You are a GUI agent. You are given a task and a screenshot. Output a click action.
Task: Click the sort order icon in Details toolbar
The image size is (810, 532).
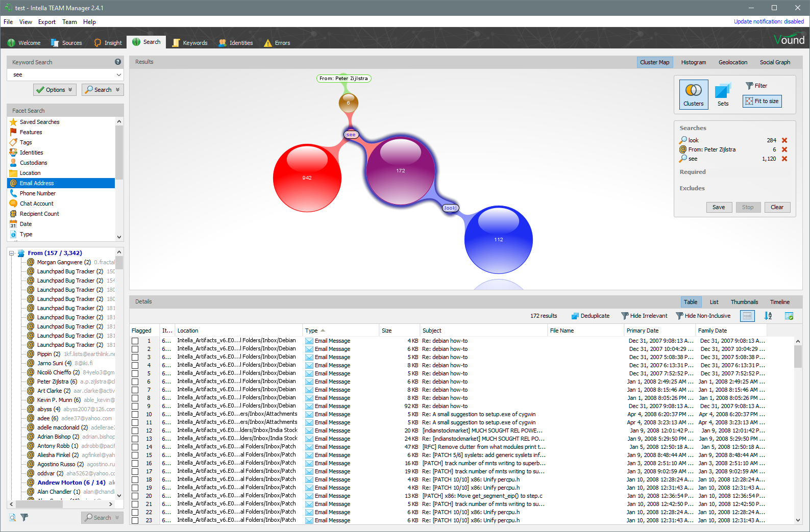pos(768,316)
